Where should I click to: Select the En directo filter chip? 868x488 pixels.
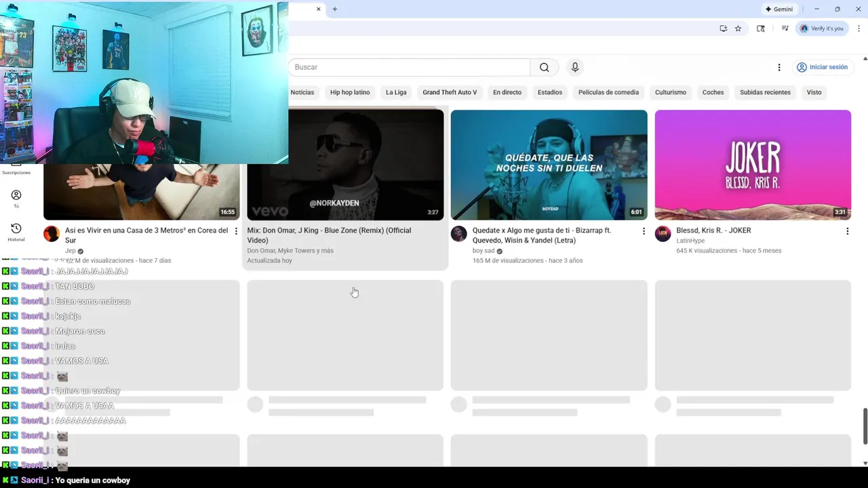507,92
